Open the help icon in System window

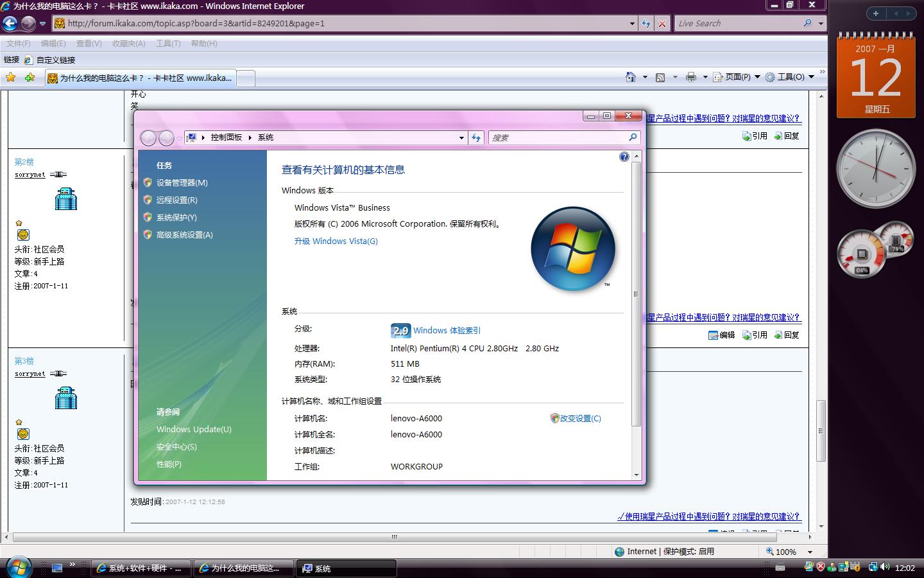[624, 157]
